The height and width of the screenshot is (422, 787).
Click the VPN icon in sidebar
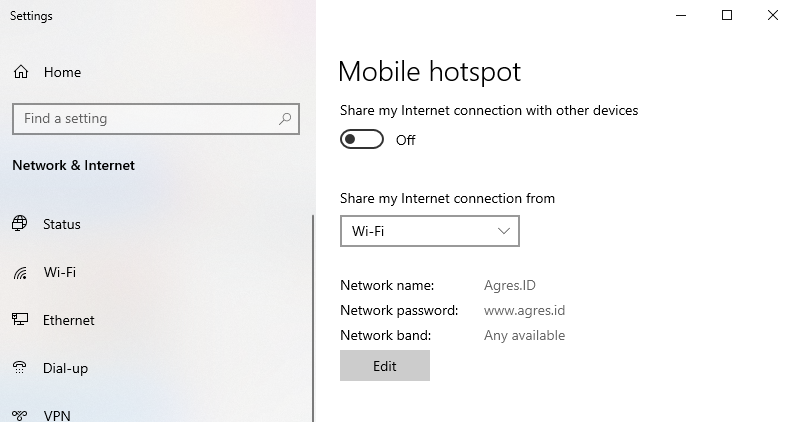[x=20, y=415]
